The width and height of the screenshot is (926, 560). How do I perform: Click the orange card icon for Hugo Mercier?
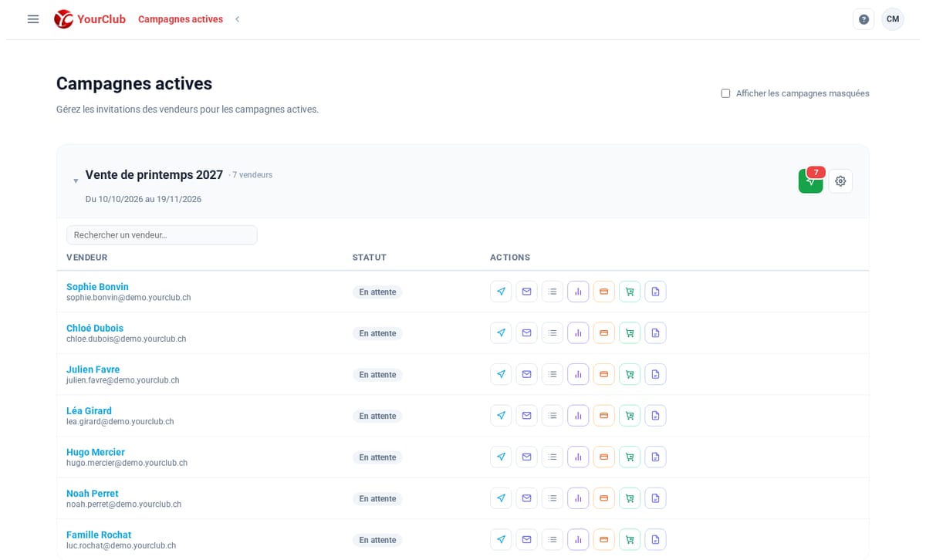[x=604, y=457]
